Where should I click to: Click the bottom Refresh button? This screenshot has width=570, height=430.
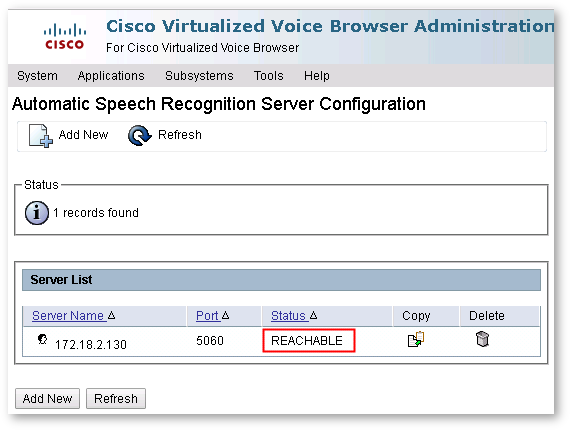pos(116,398)
